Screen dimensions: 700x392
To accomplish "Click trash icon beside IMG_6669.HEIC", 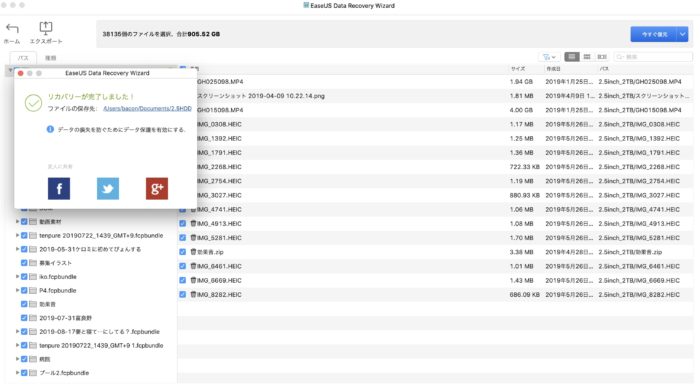I will (193, 280).
